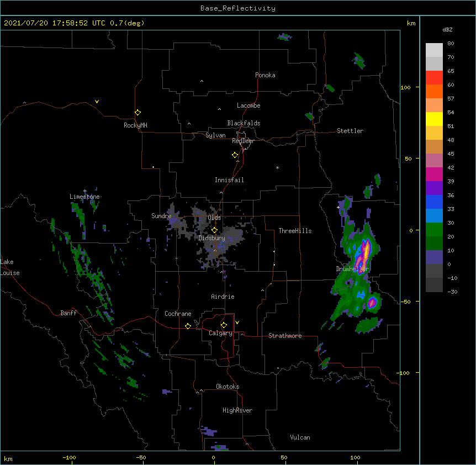Pick the bright yellow 51–54 dBZ swatch
Viewport: 476px width, 465px height.
[x=434, y=119]
